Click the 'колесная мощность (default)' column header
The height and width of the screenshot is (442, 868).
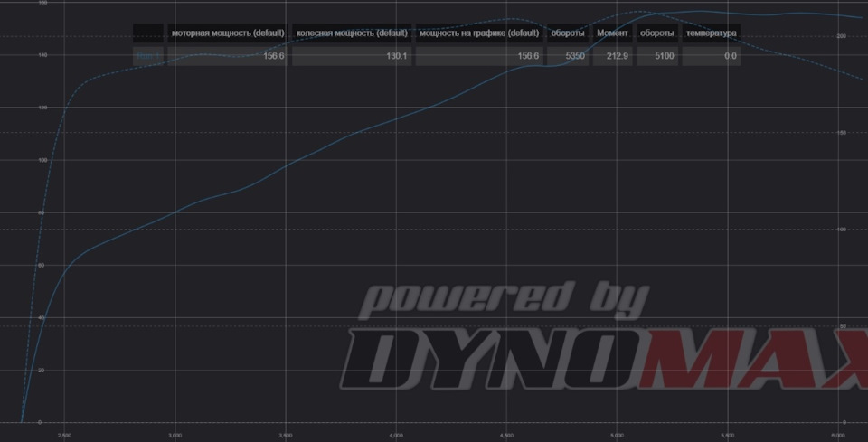pyautogui.click(x=352, y=33)
